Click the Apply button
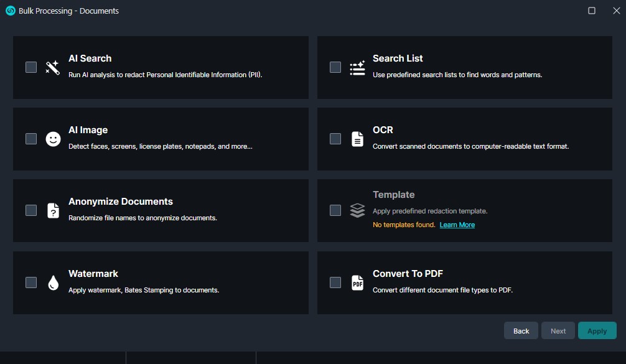 (x=597, y=331)
